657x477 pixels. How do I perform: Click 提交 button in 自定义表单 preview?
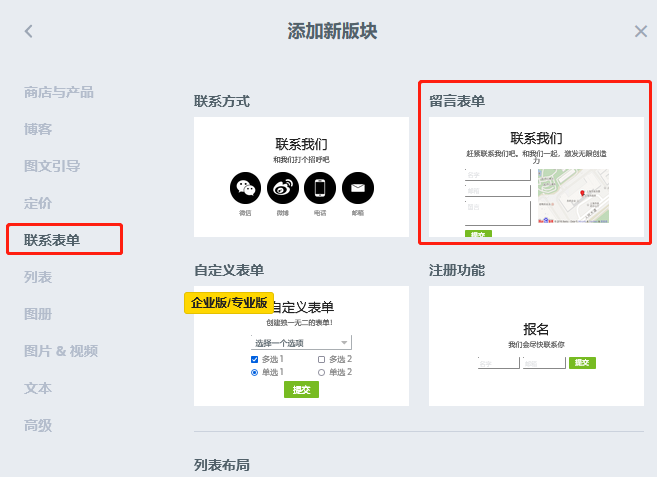coord(301,389)
